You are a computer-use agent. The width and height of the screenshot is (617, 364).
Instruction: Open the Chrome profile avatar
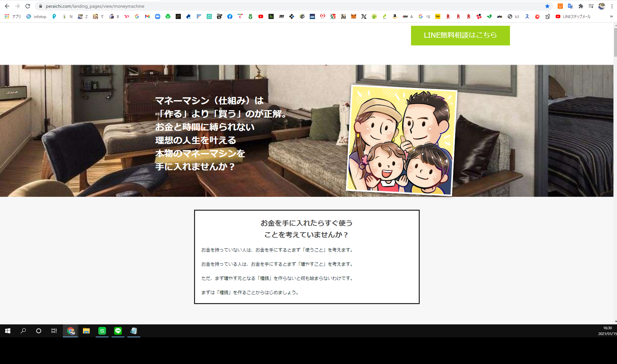602,6
